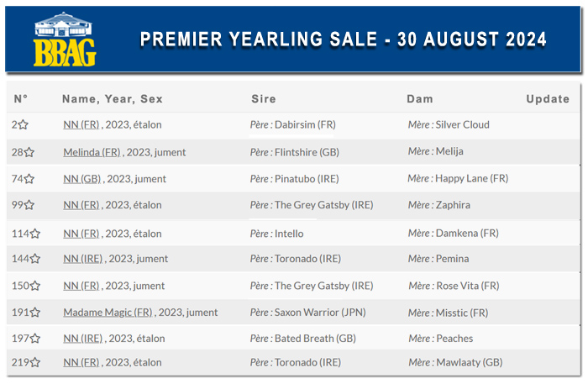This screenshot has width=588, height=384.
Task: Open NN (GB) link for lot 74
Action: (x=81, y=179)
